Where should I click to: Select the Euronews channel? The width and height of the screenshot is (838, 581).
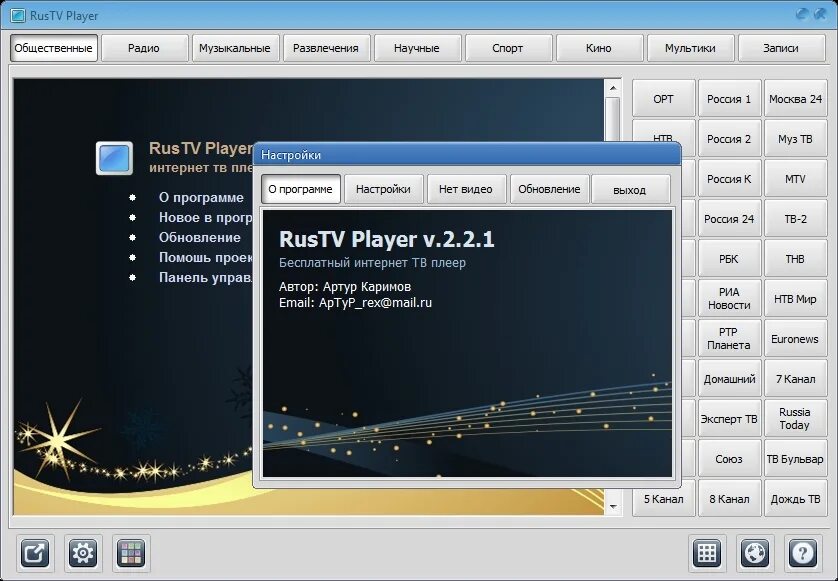coord(795,339)
